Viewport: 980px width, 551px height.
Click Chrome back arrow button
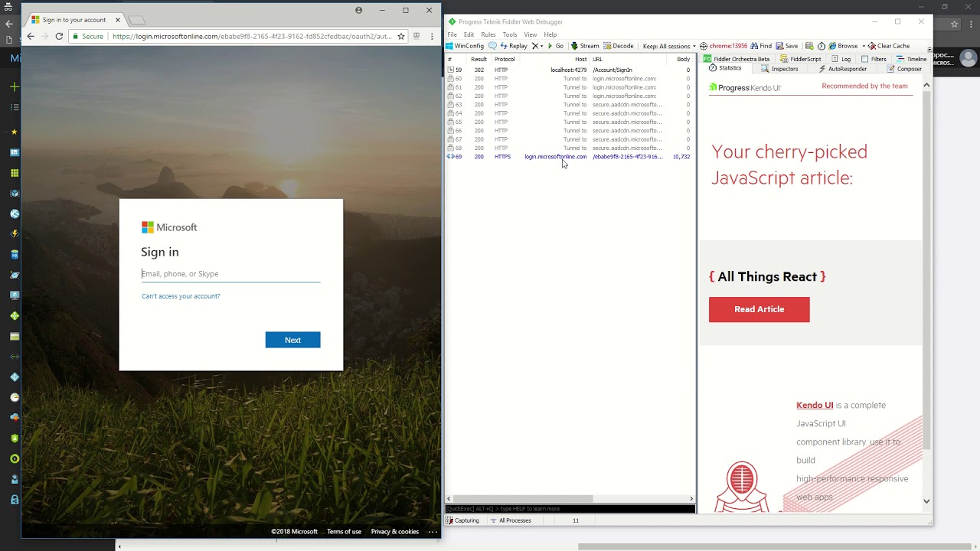pyautogui.click(x=31, y=36)
